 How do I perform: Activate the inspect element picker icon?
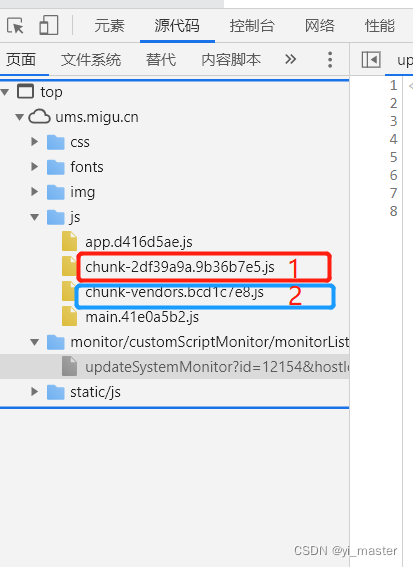click(15, 26)
